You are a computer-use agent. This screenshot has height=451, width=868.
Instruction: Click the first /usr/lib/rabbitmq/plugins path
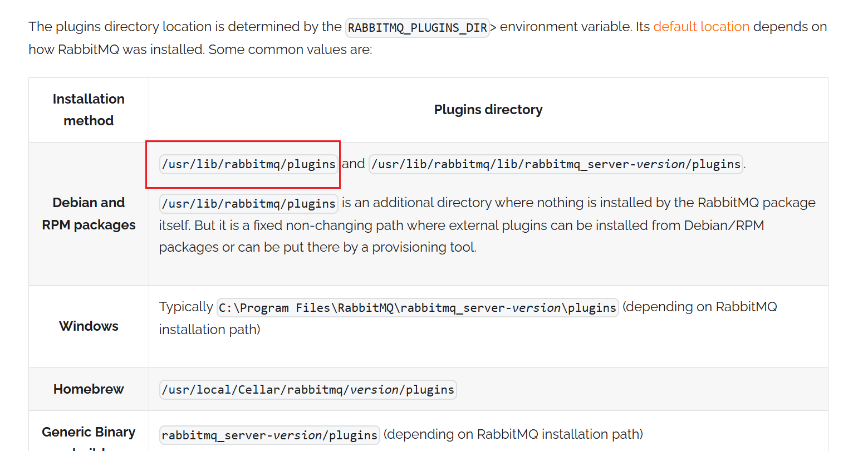(249, 164)
